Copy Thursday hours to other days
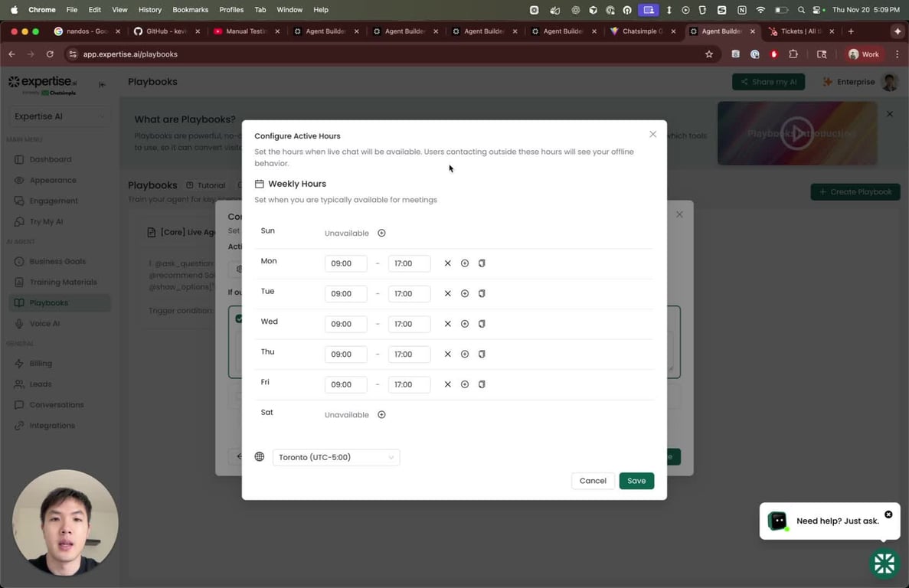This screenshot has height=588, width=909. point(481,354)
